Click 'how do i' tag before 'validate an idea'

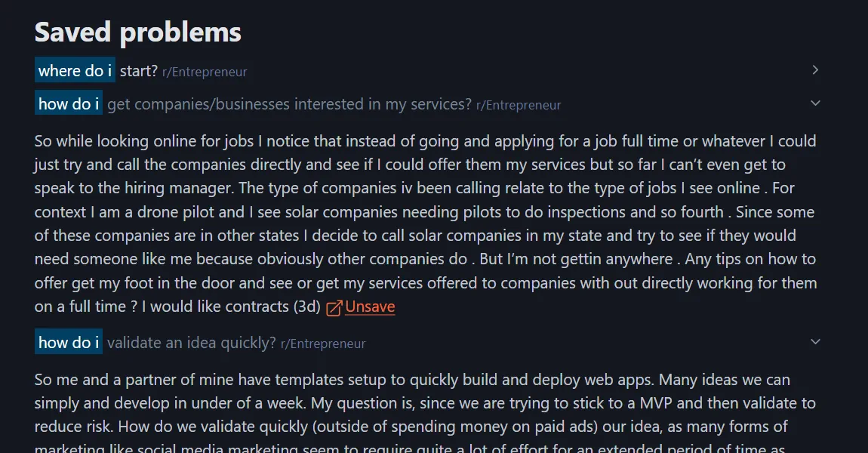click(69, 343)
